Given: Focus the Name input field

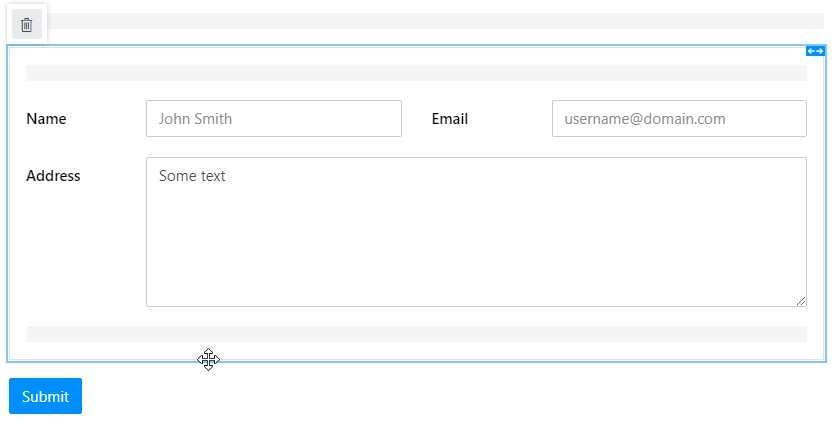Looking at the screenshot, I should click(x=274, y=118).
